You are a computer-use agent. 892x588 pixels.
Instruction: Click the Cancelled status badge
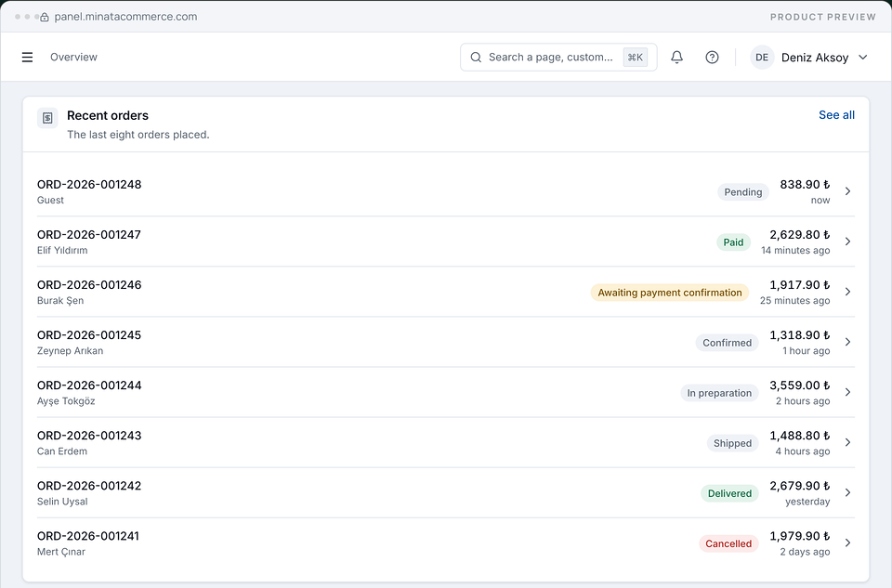[728, 543]
